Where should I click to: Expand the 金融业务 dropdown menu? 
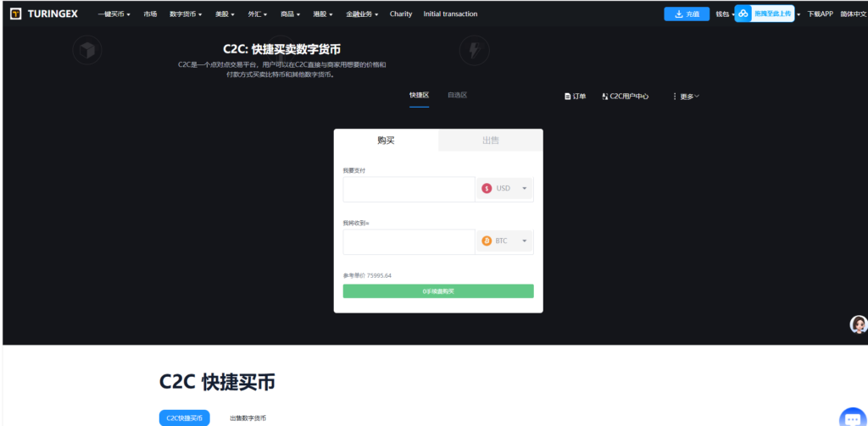pyautogui.click(x=362, y=14)
